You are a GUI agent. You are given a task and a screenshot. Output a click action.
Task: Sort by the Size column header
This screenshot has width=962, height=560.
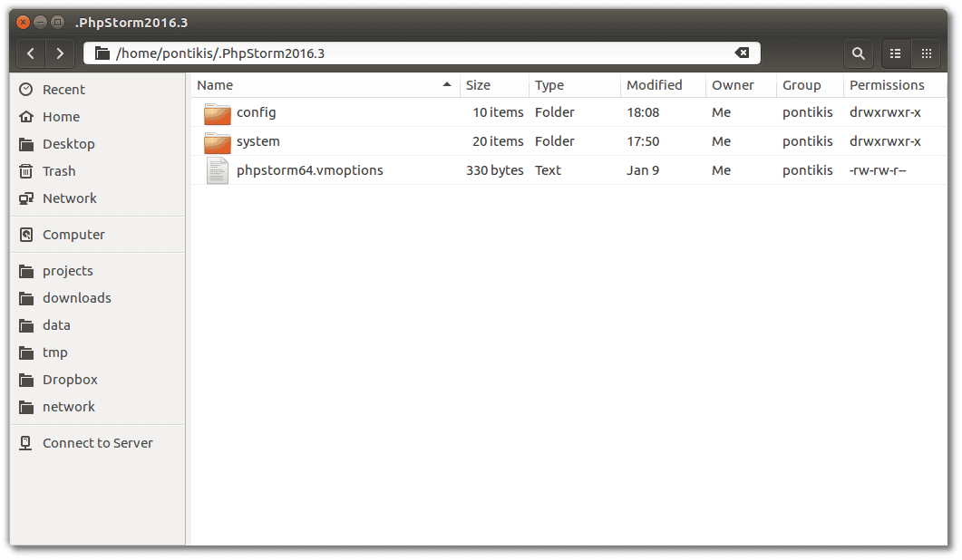click(x=494, y=85)
